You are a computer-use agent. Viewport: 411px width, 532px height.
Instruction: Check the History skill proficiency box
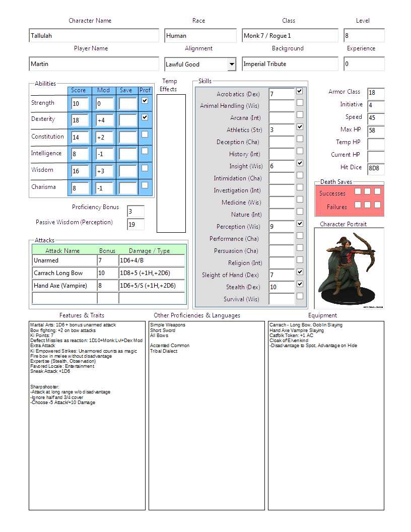coord(300,151)
